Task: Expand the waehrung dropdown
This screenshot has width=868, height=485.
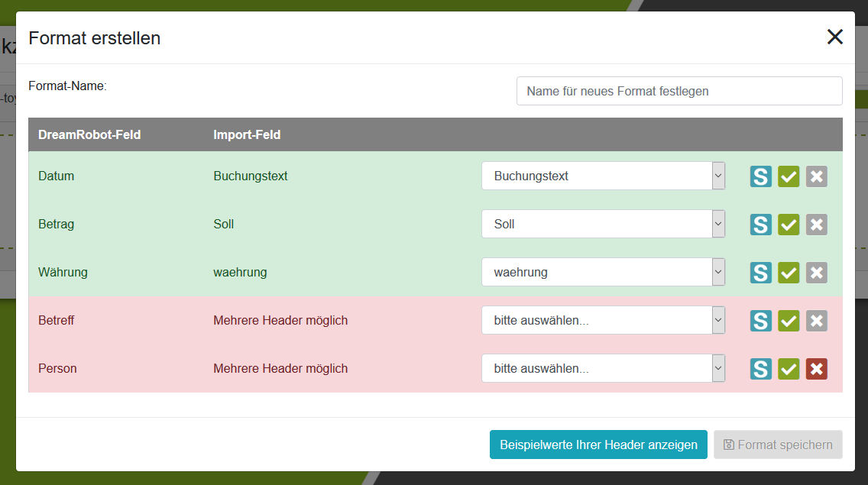Action: coord(603,273)
